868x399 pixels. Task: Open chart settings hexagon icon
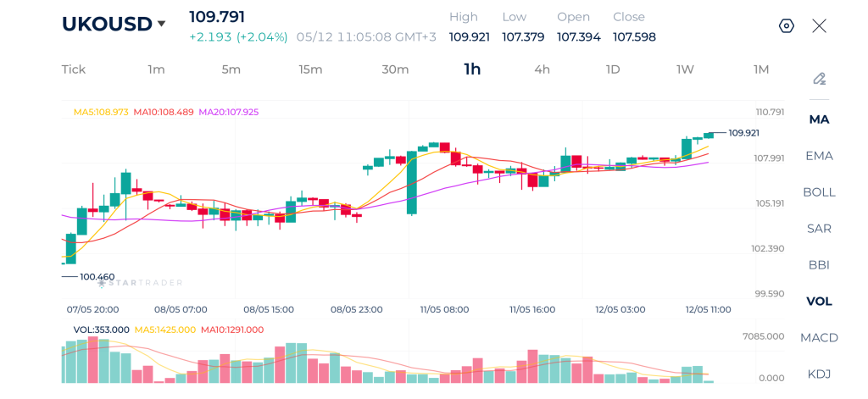point(786,26)
